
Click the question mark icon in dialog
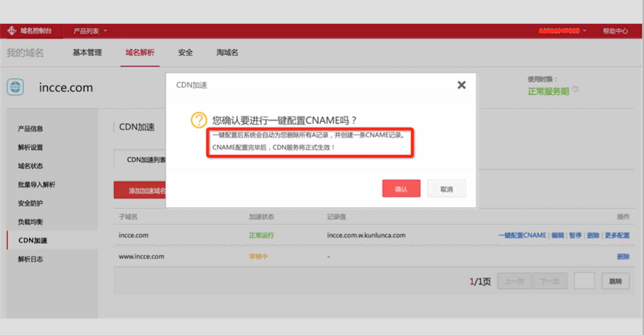tap(199, 120)
